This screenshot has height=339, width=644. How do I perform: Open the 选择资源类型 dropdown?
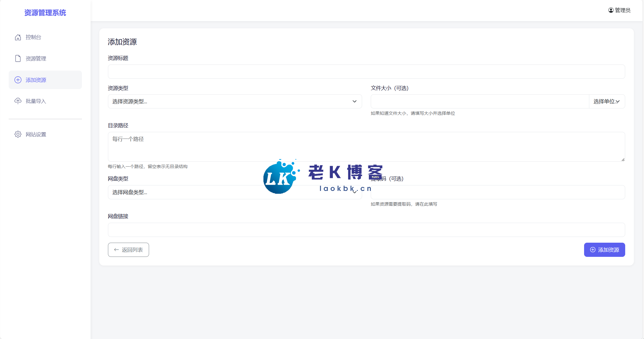tap(235, 102)
